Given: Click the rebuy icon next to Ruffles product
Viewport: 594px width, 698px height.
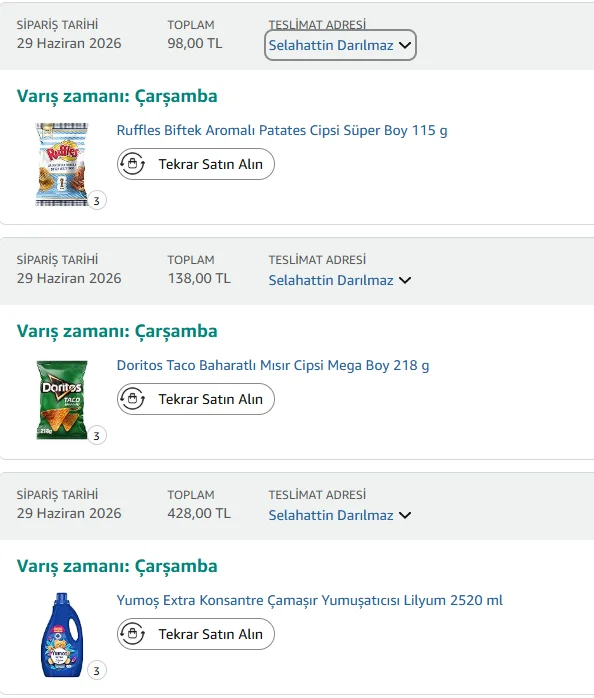Looking at the screenshot, I should (132, 164).
